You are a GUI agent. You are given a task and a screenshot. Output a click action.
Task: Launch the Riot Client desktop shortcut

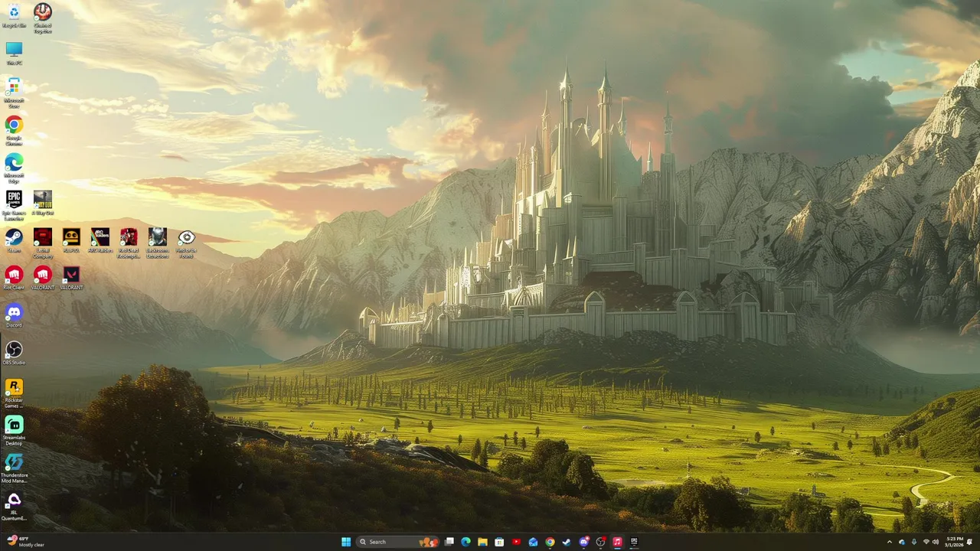coord(14,278)
